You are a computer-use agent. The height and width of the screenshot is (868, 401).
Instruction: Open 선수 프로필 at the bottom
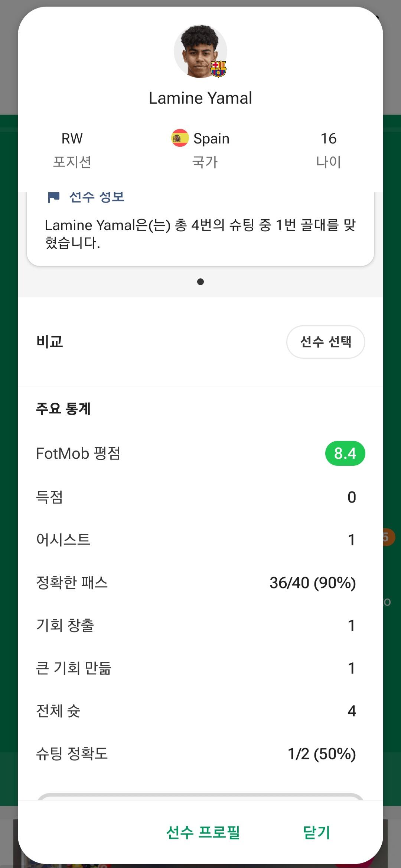click(x=203, y=832)
